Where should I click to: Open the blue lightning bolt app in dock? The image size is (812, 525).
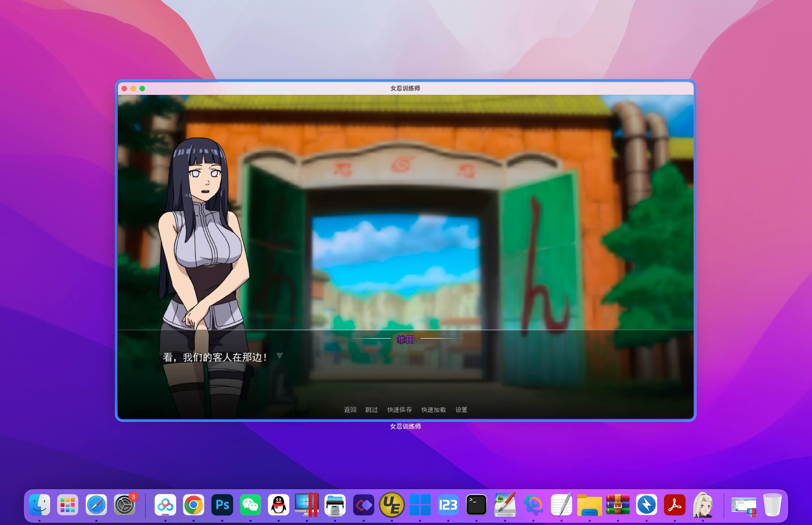coord(646,504)
